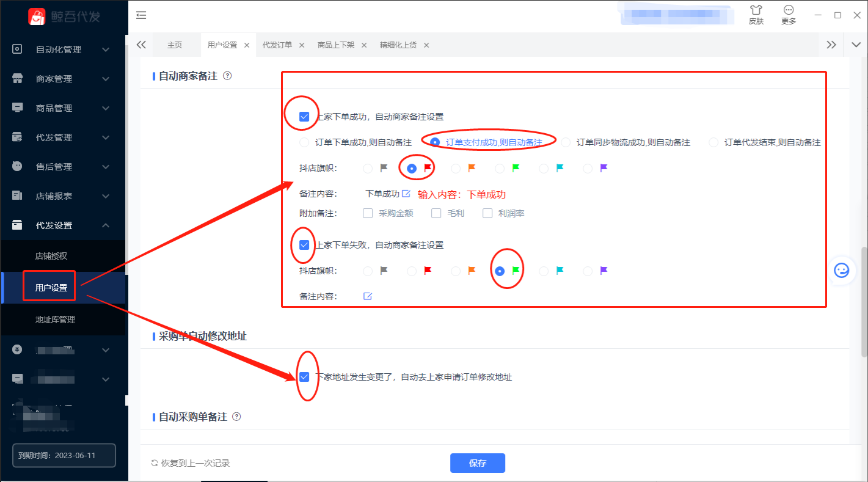Expand 商品管理 menu chevron
The height and width of the screenshot is (482, 868).
(106, 108)
